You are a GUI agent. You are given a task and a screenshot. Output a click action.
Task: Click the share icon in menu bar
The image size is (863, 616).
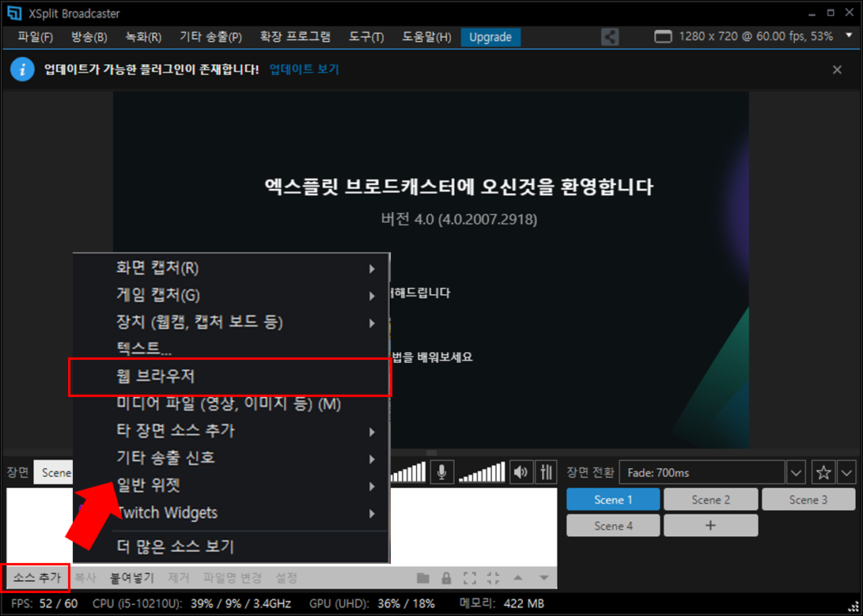610,37
